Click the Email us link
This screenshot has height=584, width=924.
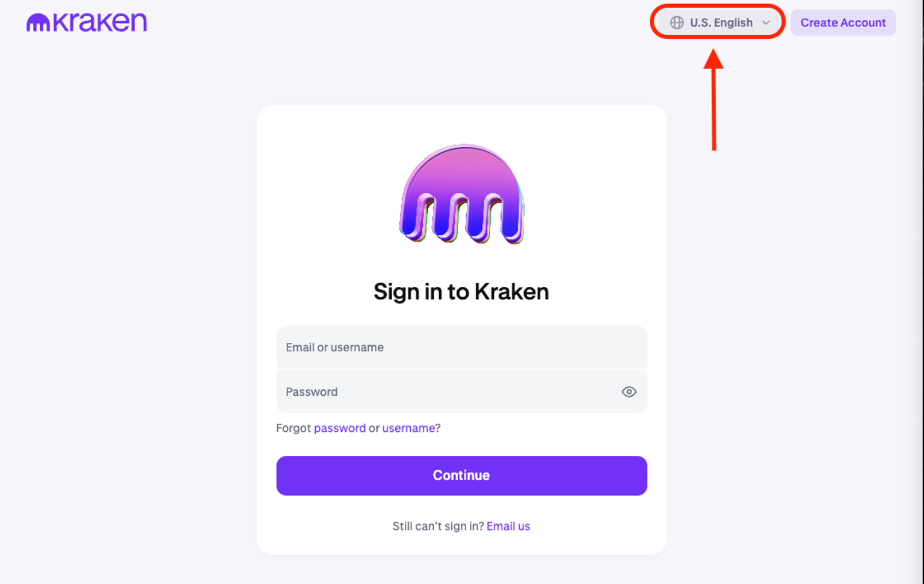tap(508, 526)
